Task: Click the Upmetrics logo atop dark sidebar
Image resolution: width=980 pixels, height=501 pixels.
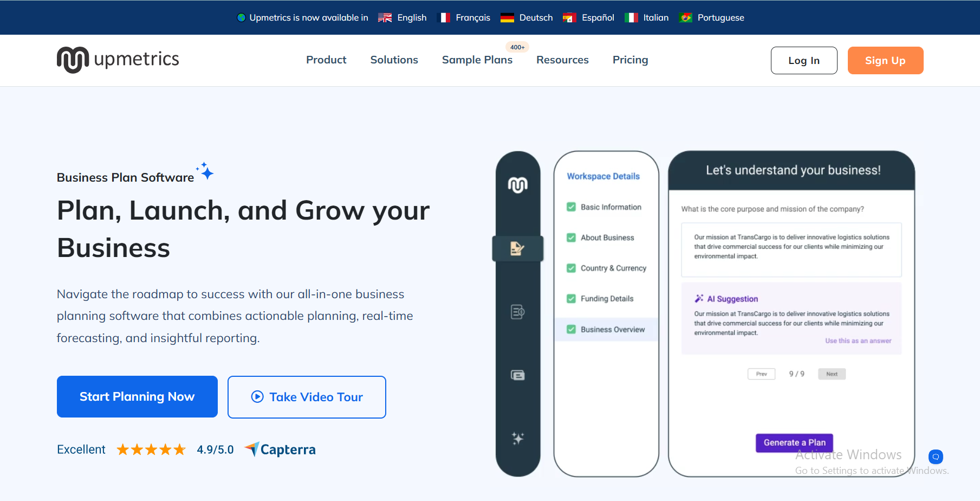Action: pyautogui.click(x=517, y=185)
